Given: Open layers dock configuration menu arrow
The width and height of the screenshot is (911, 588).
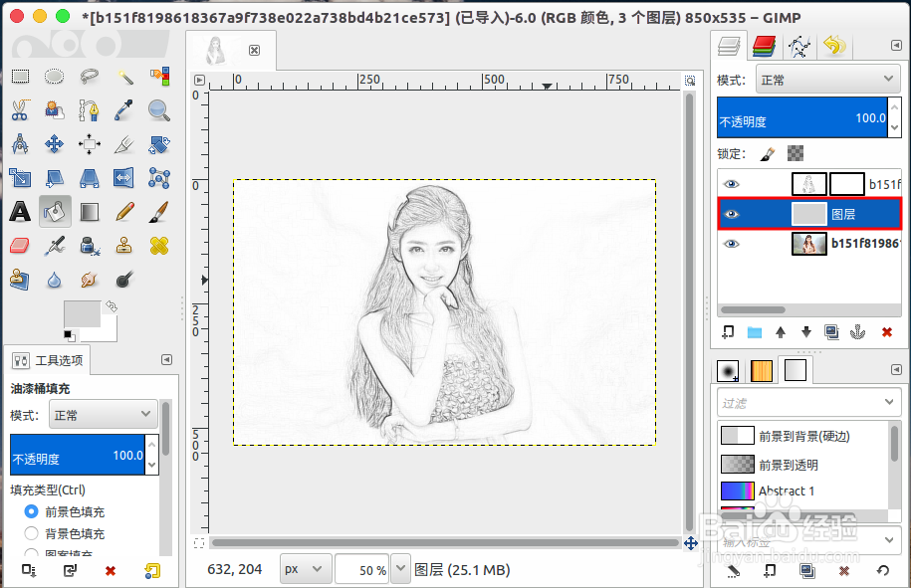Looking at the screenshot, I should [x=896, y=46].
